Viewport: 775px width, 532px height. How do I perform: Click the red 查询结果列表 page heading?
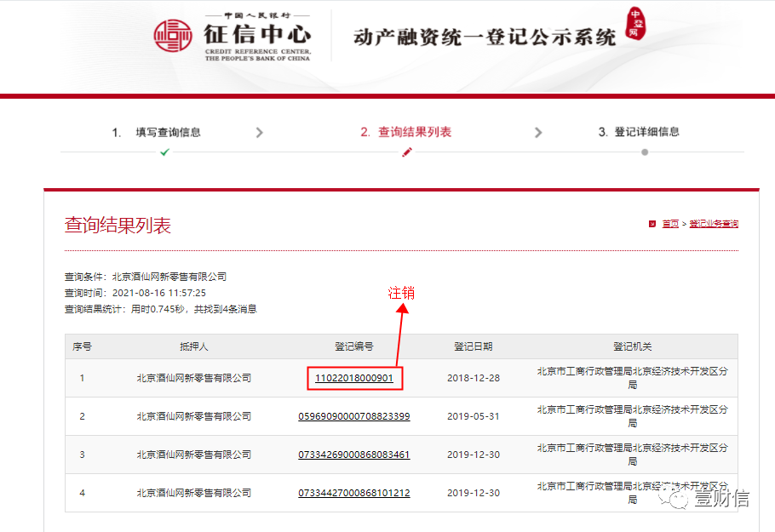tap(118, 226)
